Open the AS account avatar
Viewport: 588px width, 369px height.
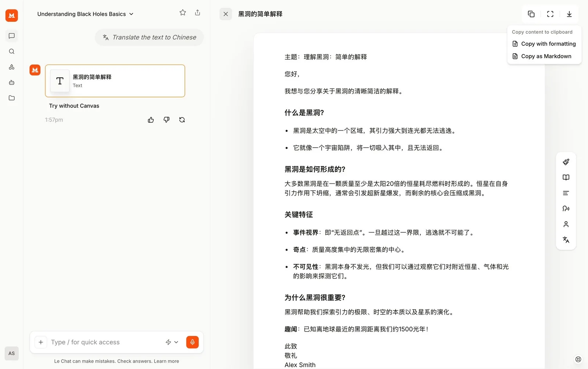[11, 353]
